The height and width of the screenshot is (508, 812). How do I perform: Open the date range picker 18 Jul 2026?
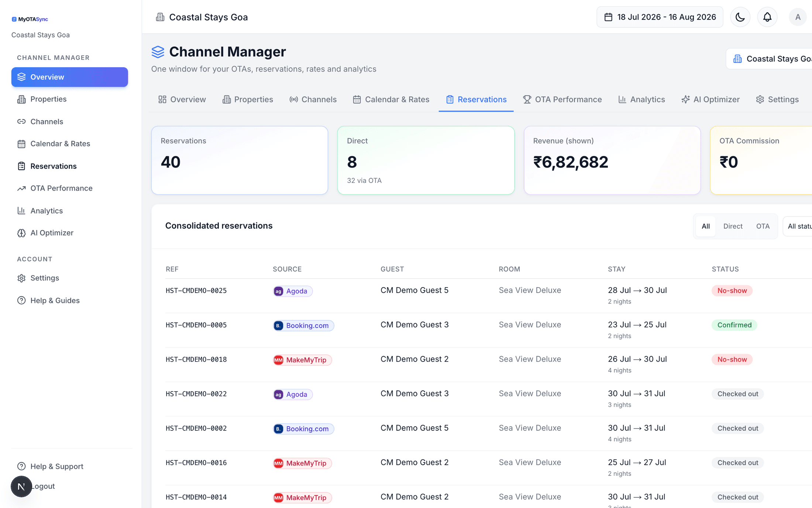tap(660, 17)
